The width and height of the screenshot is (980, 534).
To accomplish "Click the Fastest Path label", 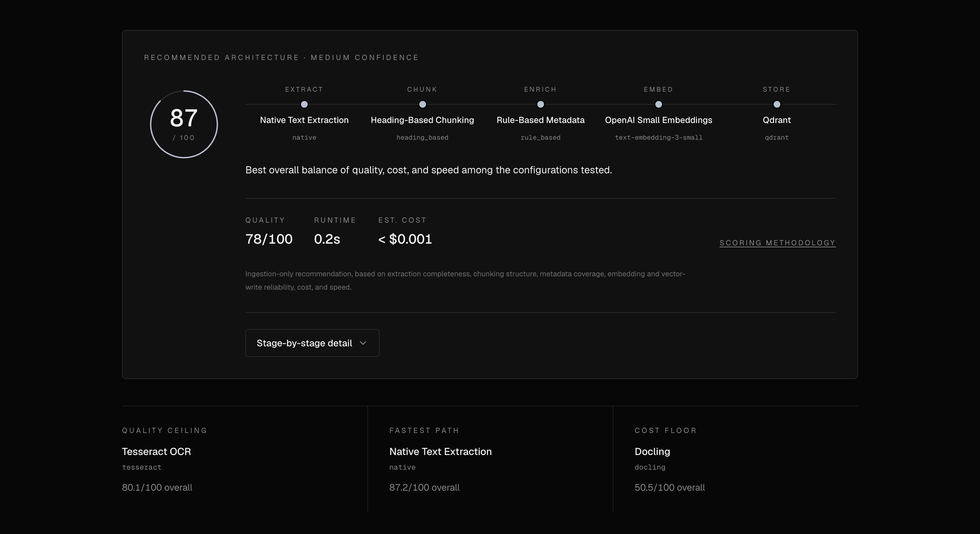I will point(424,431).
